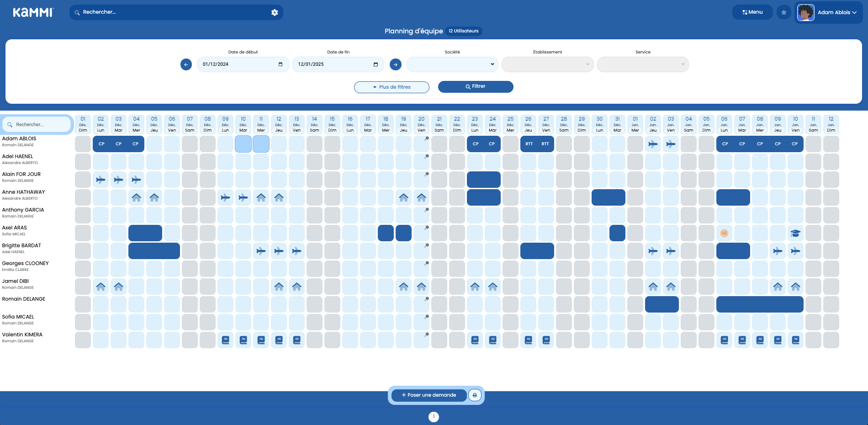
Task: Click Valentin KIMERA book icon on 09 Déc
Action: 225,340
